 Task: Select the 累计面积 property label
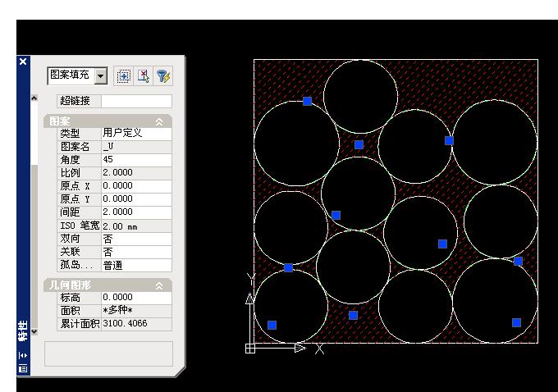pyautogui.click(x=80, y=324)
